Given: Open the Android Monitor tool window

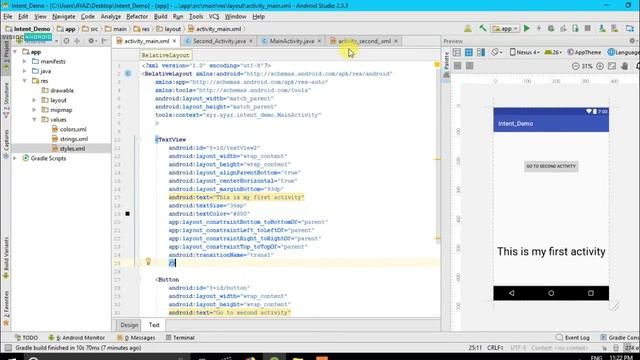Looking at the screenshot, I should point(76,338).
